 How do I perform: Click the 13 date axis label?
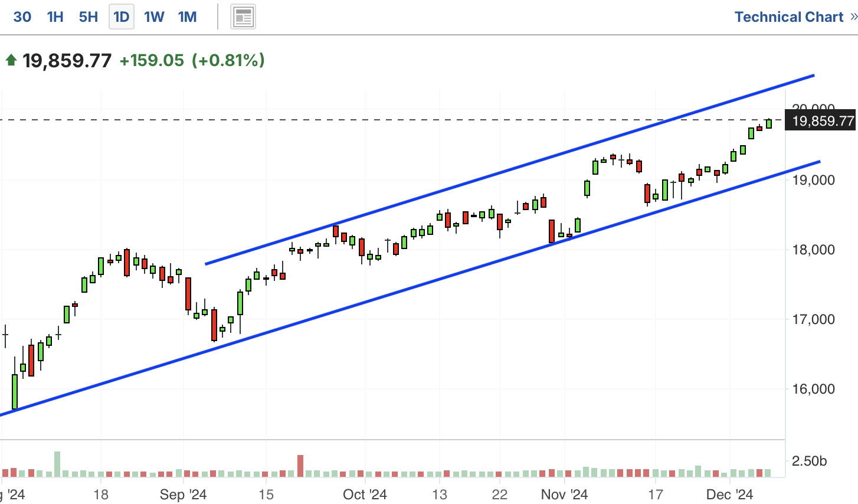tap(439, 495)
